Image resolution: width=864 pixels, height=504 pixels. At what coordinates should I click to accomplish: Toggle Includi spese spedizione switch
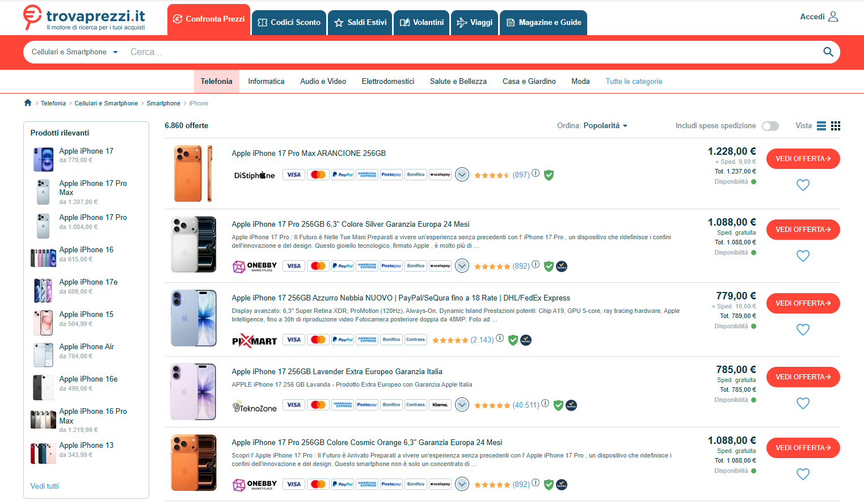[x=770, y=126]
